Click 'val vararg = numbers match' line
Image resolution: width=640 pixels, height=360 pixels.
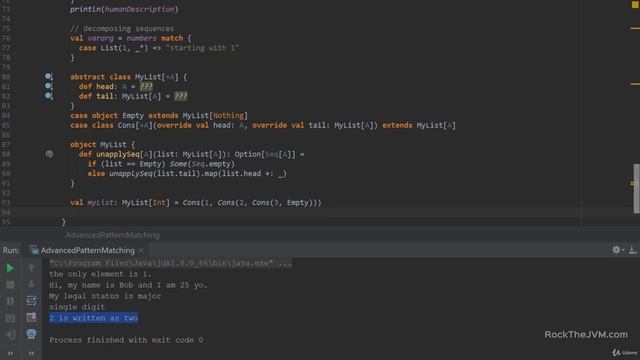(x=130, y=38)
